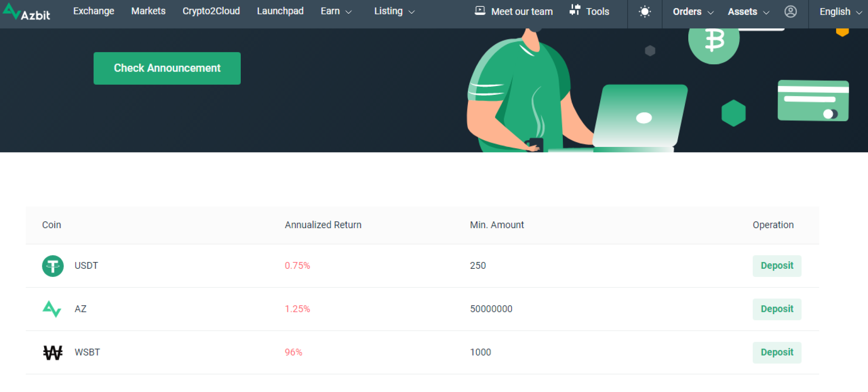Screen dimensions: 868x392
Task: Click Deposit for the AZ coin
Action: 776,309
